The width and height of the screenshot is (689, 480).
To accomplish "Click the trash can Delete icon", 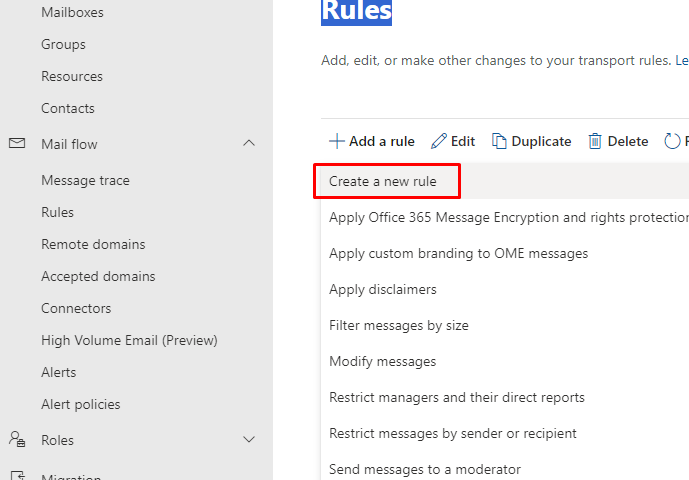I will (x=595, y=142).
